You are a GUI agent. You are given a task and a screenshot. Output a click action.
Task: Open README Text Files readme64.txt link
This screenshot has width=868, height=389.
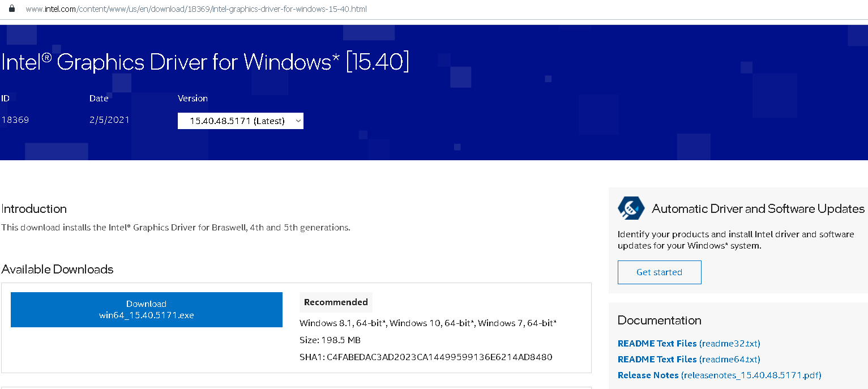point(689,360)
